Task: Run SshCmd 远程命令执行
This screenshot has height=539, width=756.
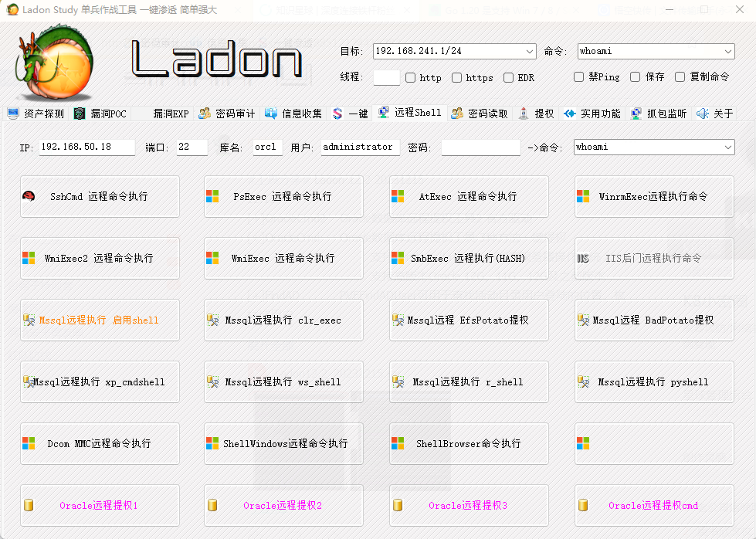Action: click(100, 196)
